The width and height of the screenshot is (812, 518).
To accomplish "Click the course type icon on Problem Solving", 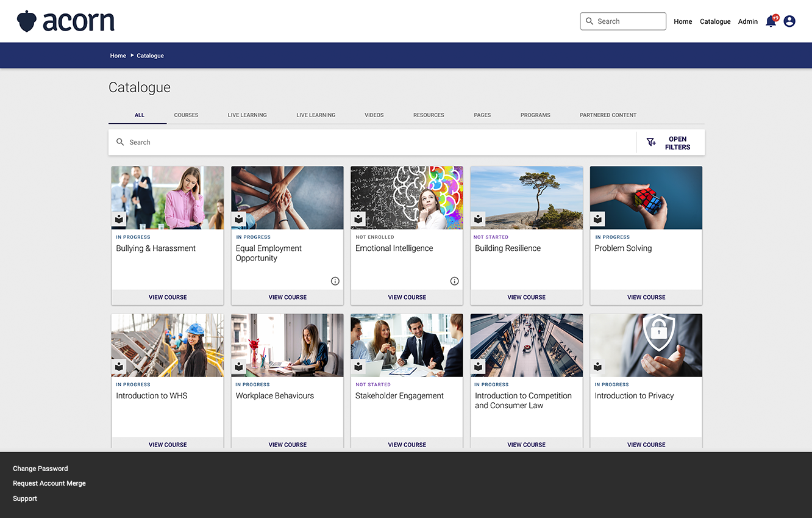I will coord(597,219).
